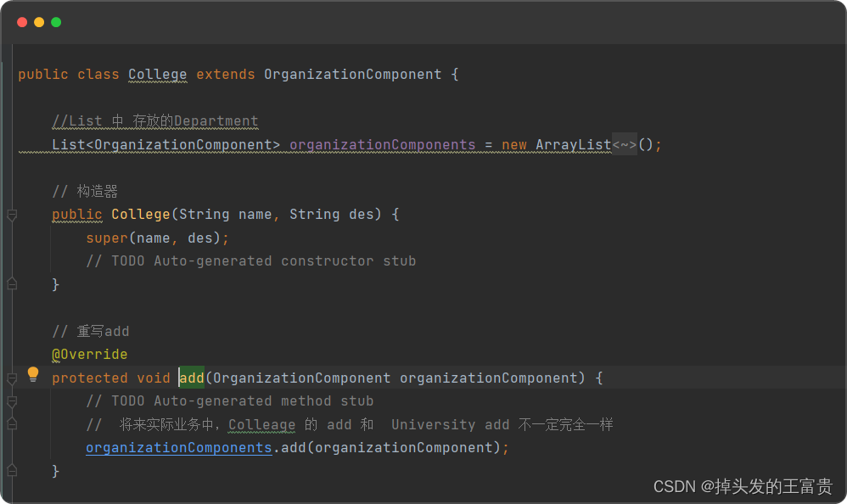Click the College constructor name

tap(141, 215)
